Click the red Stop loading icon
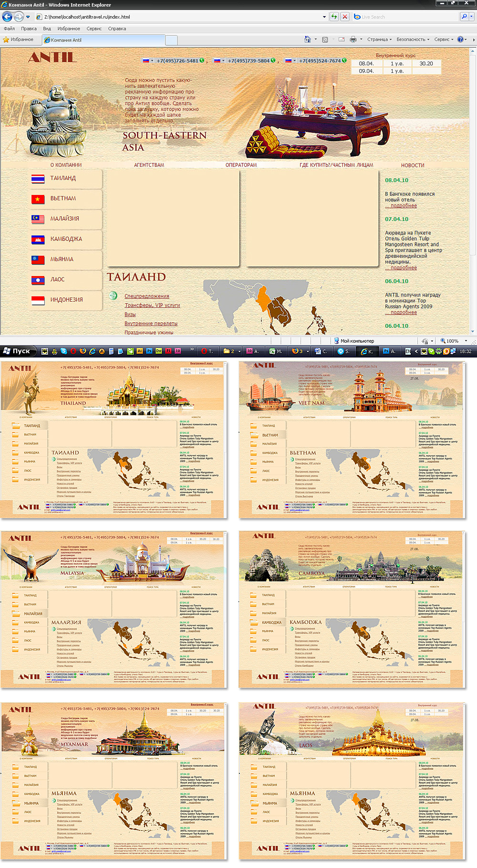Viewport: 477px width, 868px height. click(x=345, y=17)
